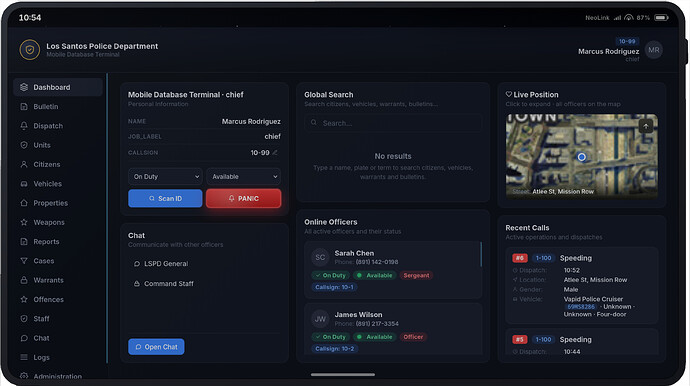The width and height of the screenshot is (690, 386).
Task: Open the Available availability dropdown
Action: click(244, 176)
